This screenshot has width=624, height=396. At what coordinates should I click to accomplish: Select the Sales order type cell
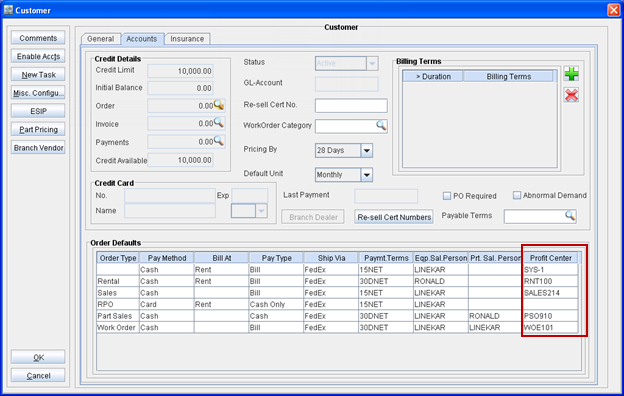pyautogui.click(x=118, y=293)
